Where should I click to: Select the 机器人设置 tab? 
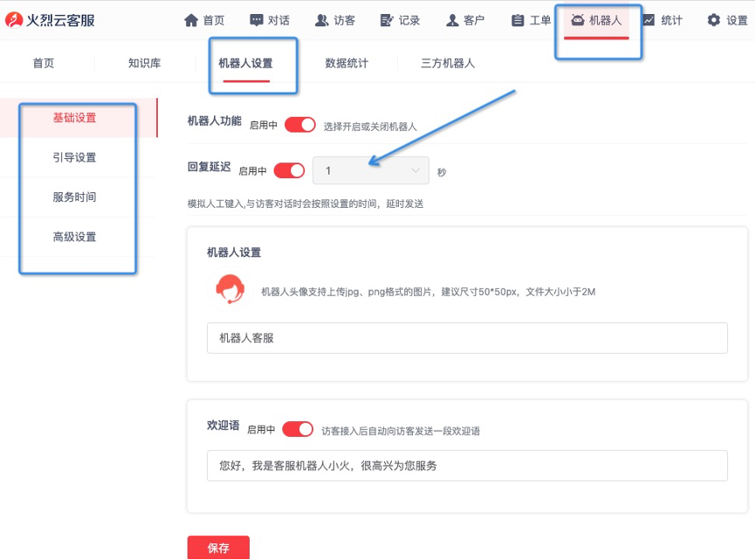pos(246,63)
